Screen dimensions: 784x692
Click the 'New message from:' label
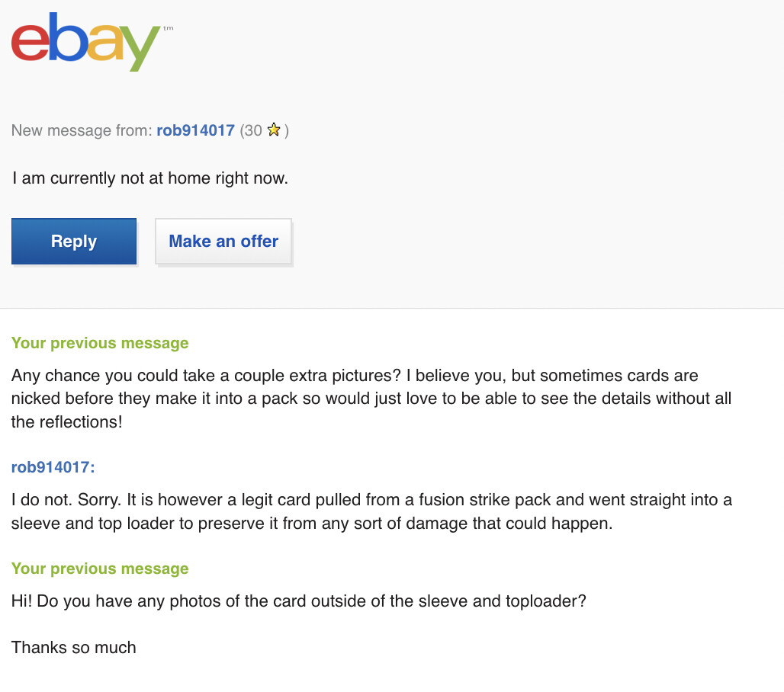82,130
